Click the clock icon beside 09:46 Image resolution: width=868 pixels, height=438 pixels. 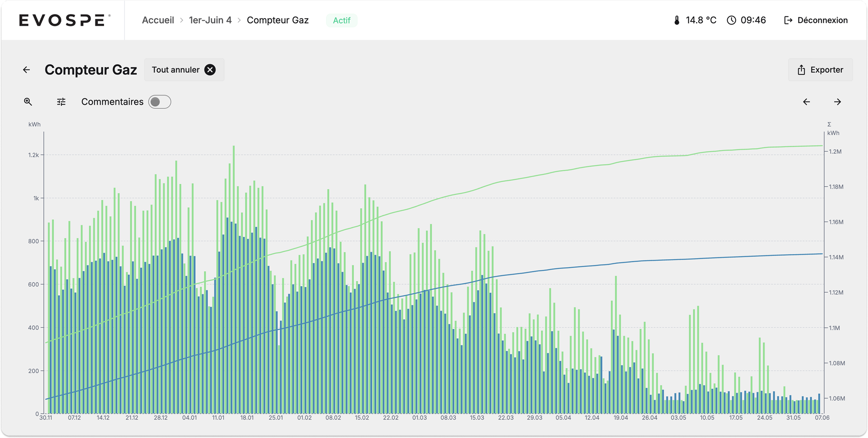[x=731, y=20]
